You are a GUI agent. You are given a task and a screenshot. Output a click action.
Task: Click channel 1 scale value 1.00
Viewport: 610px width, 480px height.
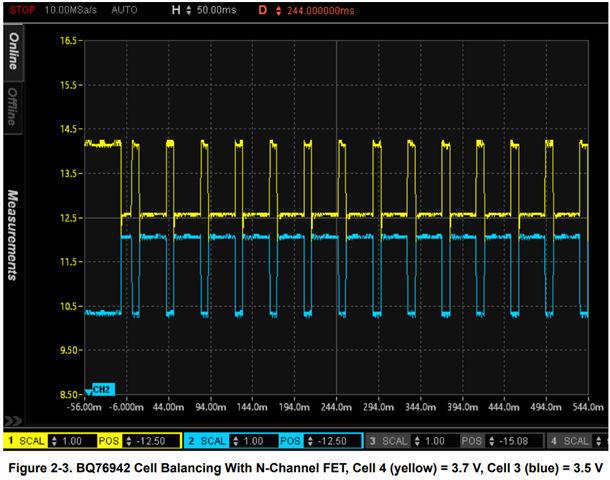(72, 441)
